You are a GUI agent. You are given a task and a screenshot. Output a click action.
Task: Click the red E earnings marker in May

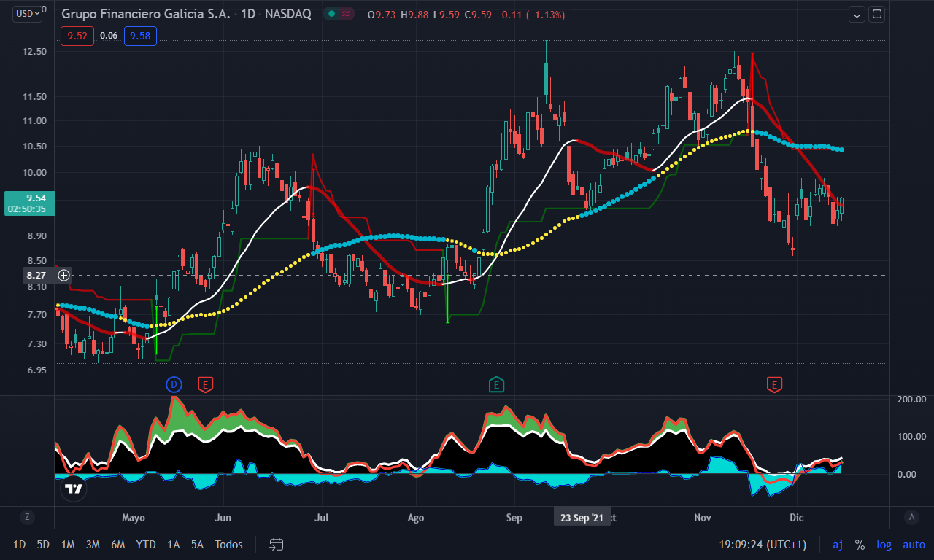(x=206, y=384)
